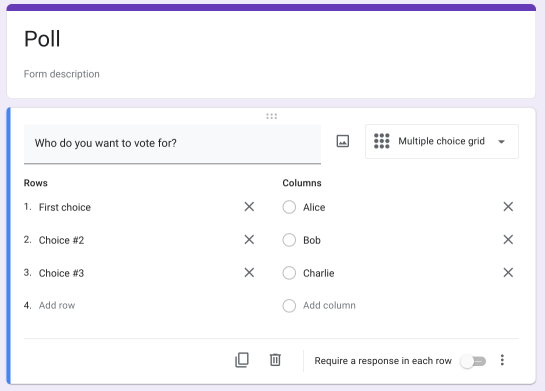Click the add image icon beside question
Image resolution: width=545 pixels, height=391 pixels.
[343, 141]
